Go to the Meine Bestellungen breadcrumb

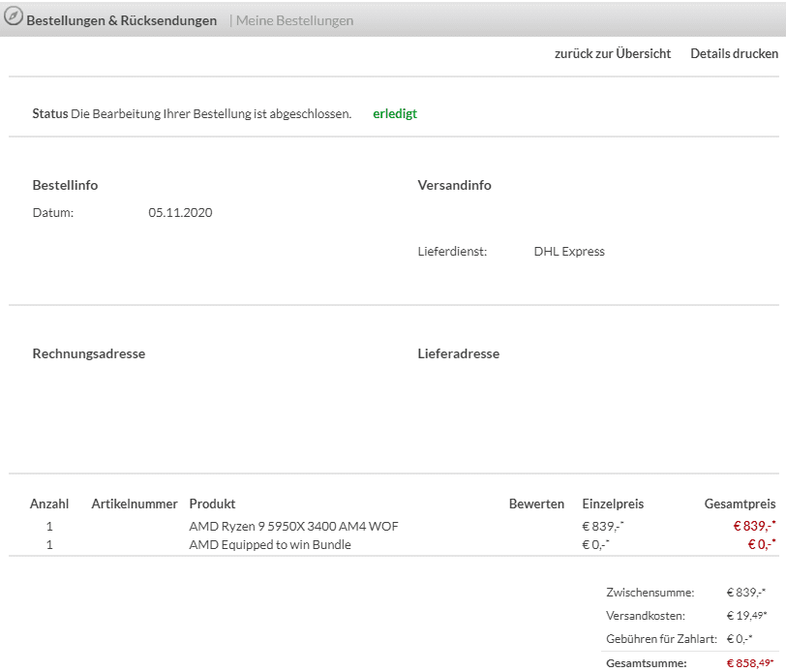point(294,20)
